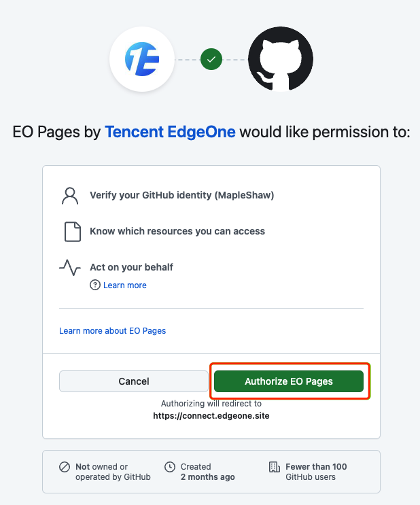This screenshot has height=505, width=420.
Task: Click the Act on your behalf text
Action: [x=131, y=267]
